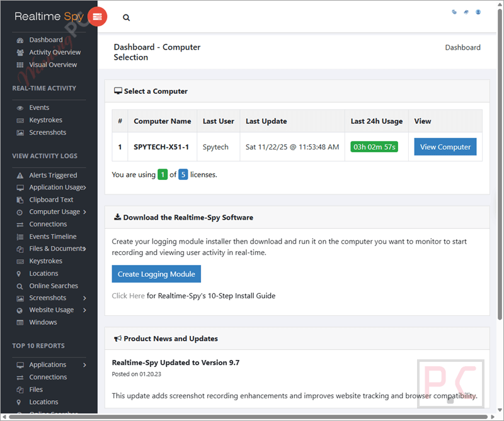Click the Realtime-Spy Updated to Version 9.7 headline
The width and height of the screenshot is (504, 421).
click(x=176, y=363)
